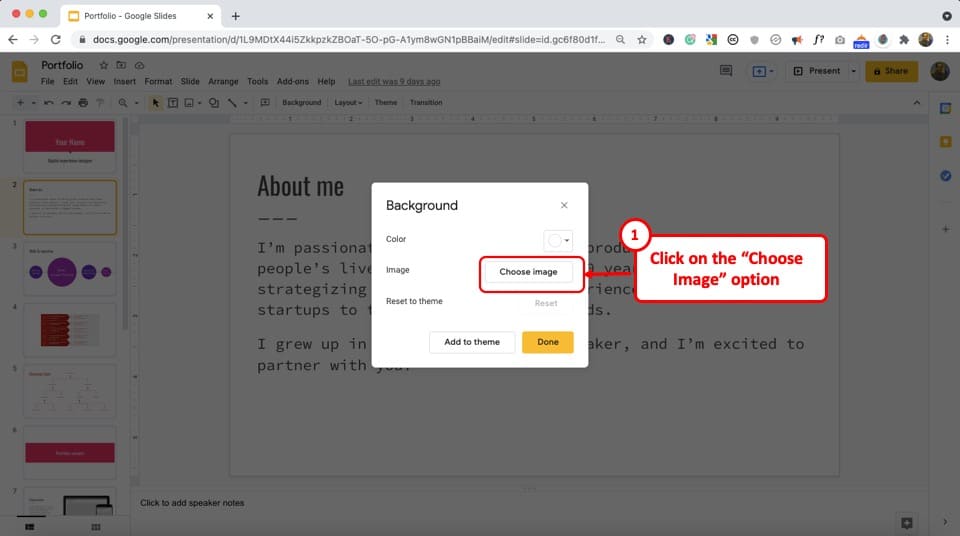Expand new slide layout dropdown arrow
The height and width of the screenshot is (536, 960).
pyautogui.click(x=33, y=103)
